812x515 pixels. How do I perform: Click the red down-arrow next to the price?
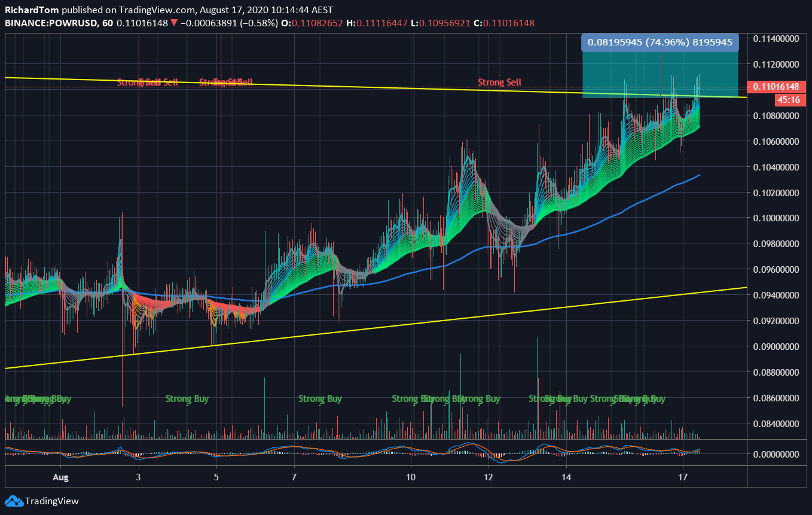(x=173, y=23)
